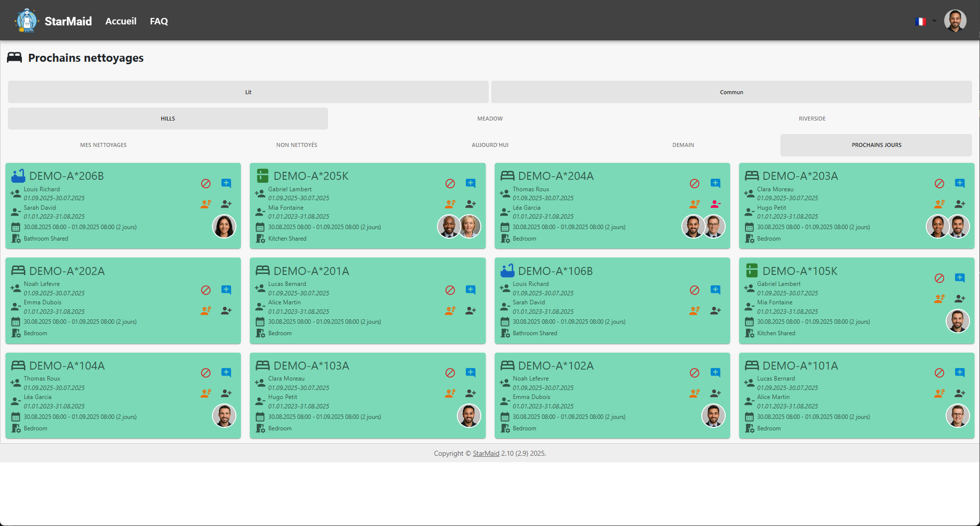980x526 pixels.
Task: Click the calendar icon on DEMO-A*202A card
Action: (x=15, y=322)
